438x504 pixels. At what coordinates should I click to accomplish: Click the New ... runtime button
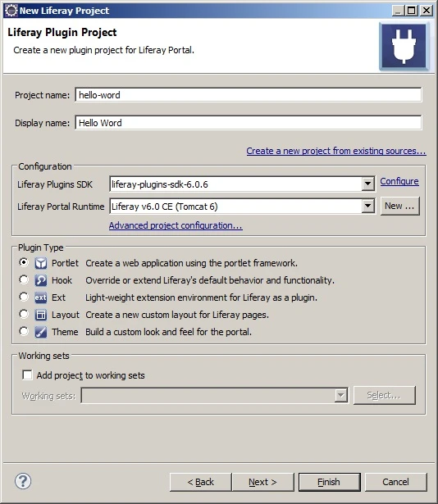click(400, 206)
